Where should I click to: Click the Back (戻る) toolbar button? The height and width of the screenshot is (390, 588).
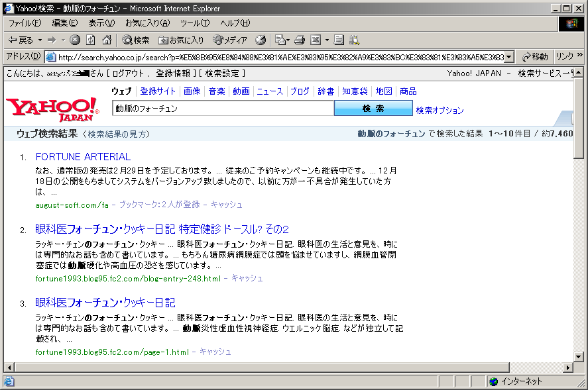click(21, 40)
